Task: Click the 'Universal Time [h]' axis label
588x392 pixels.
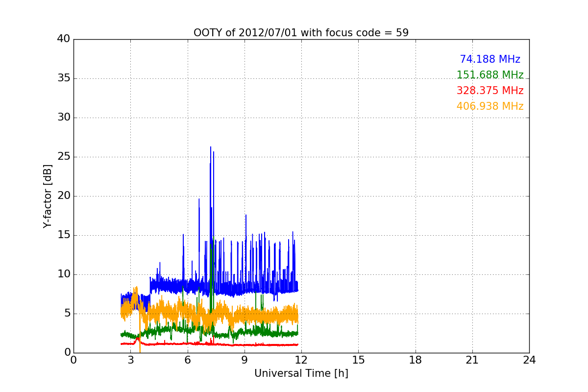Action: tap(301, 373)
